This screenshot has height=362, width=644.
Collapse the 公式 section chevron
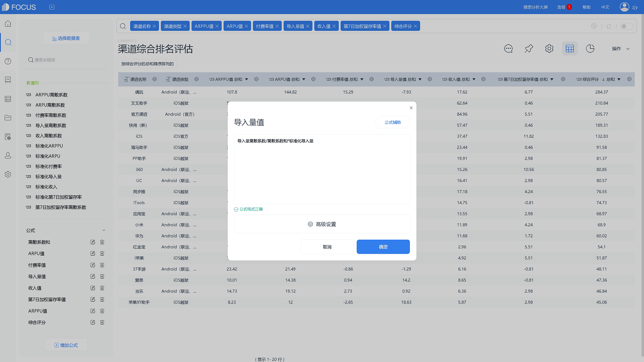104,230
